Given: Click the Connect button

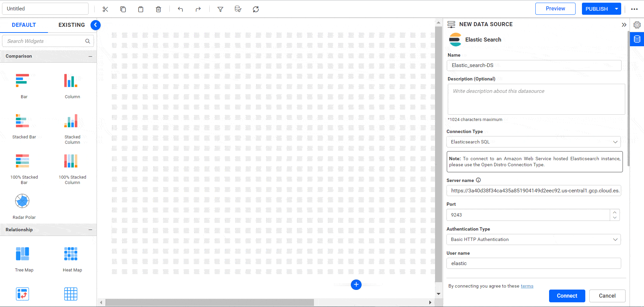Looking at the screenshot, I should (x=567, y=296).
